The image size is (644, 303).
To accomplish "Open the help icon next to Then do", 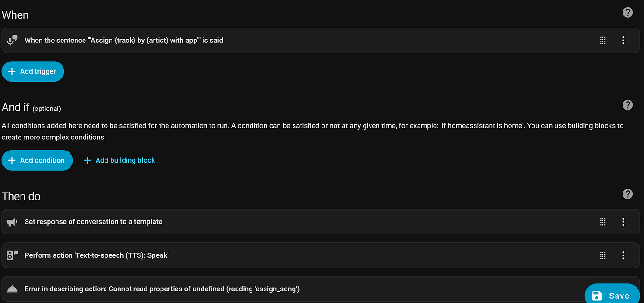I will pos(628,193).
